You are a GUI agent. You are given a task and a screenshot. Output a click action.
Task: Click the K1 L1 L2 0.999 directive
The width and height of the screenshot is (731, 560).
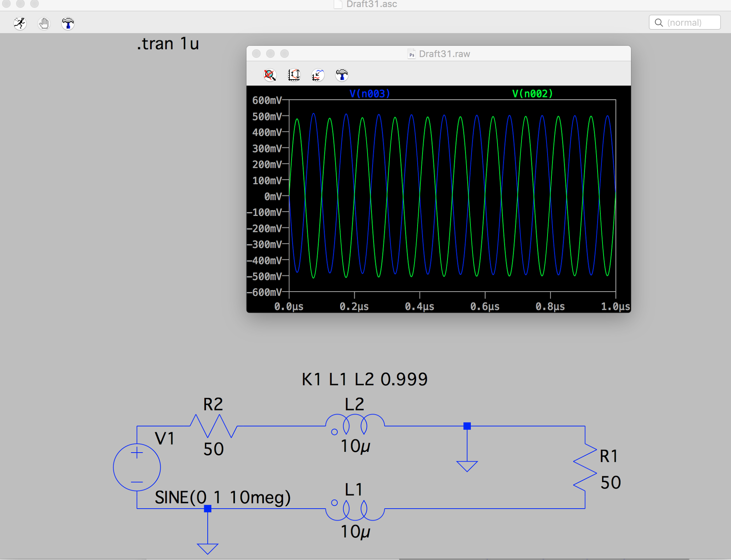tap(364, 379)
